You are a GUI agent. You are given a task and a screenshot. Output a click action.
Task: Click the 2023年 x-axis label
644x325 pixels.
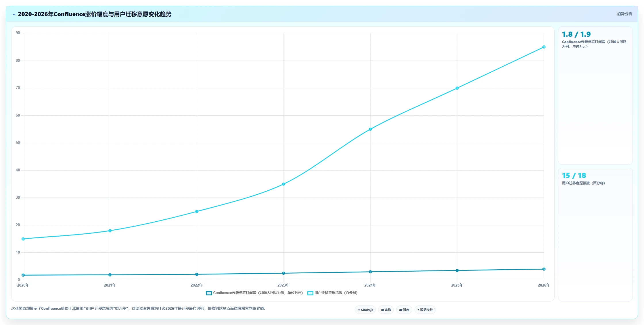[x=283, y=285]
